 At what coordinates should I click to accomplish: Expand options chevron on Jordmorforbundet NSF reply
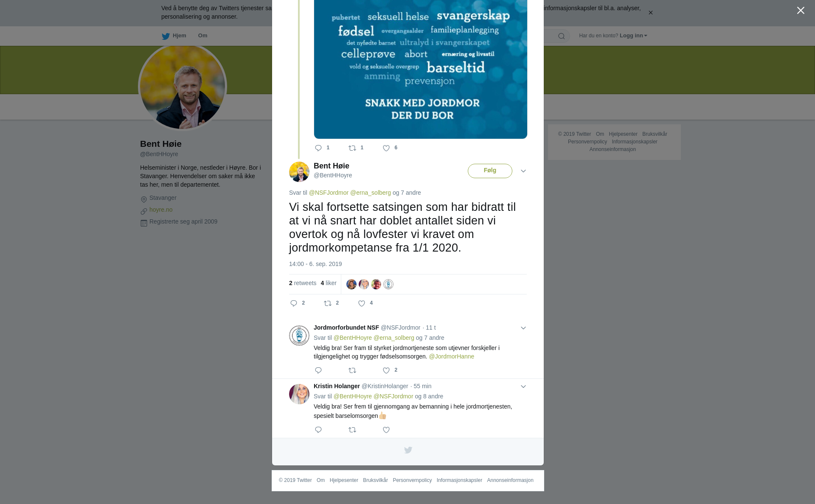pyautogui.click(x=523, y=328)
